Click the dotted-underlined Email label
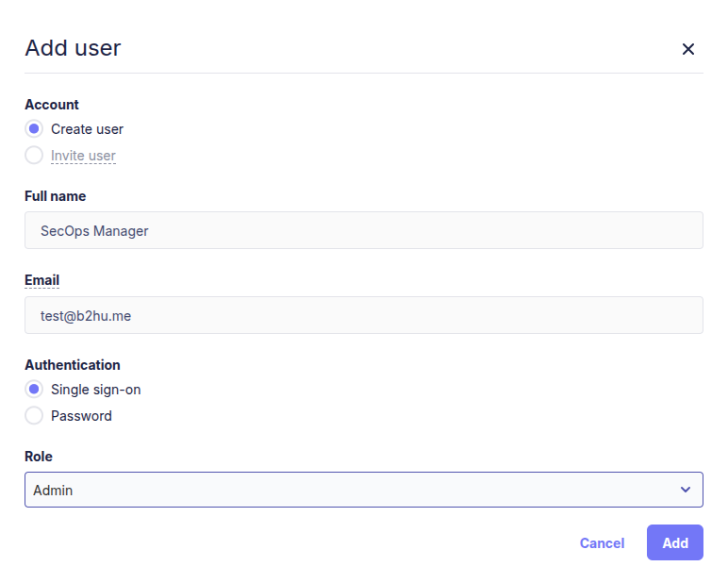728x583 pixels. click(x=41, y=280)
